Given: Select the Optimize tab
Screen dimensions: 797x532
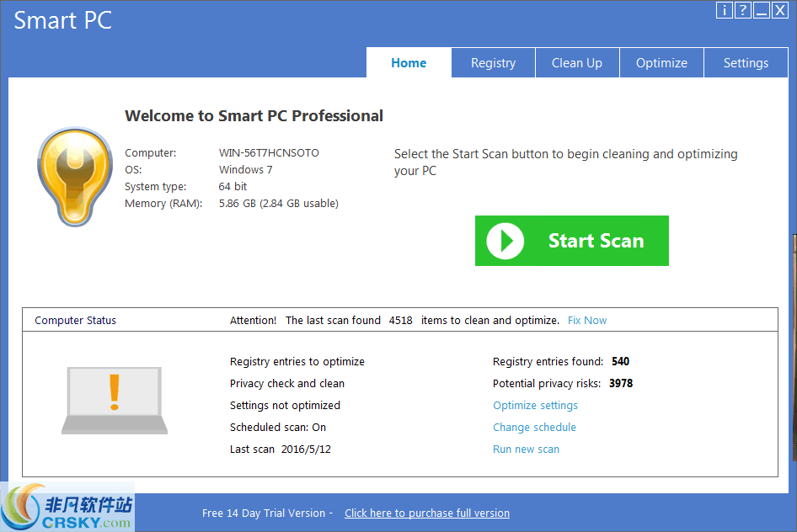Looking at the screenshot, I should [x=661, y=62].
